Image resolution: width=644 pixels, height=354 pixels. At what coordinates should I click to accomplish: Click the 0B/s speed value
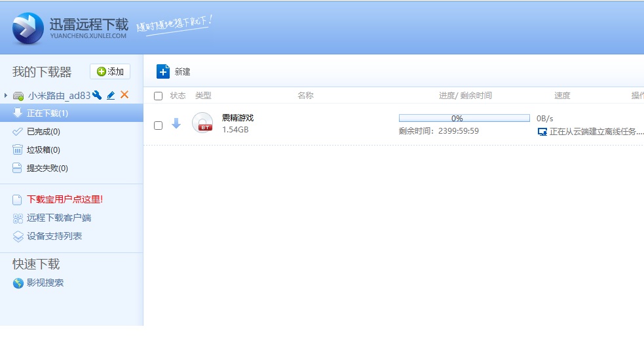click(x=544, y=119)
